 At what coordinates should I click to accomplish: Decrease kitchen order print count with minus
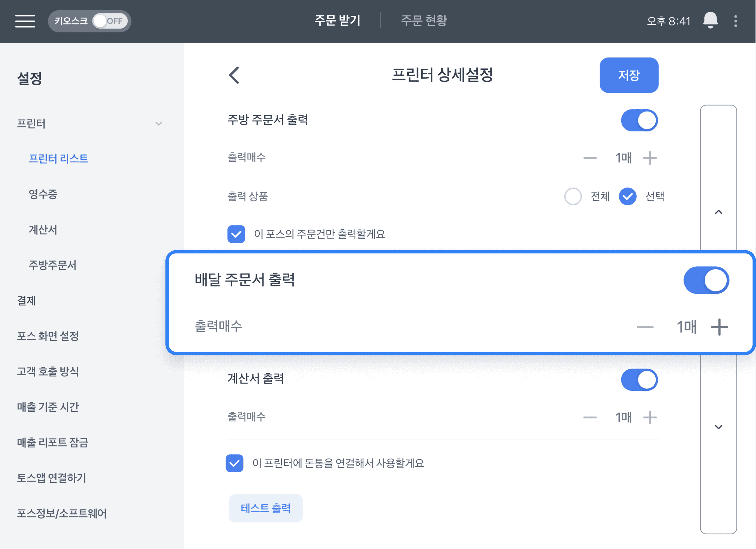(x=590, y=158)
